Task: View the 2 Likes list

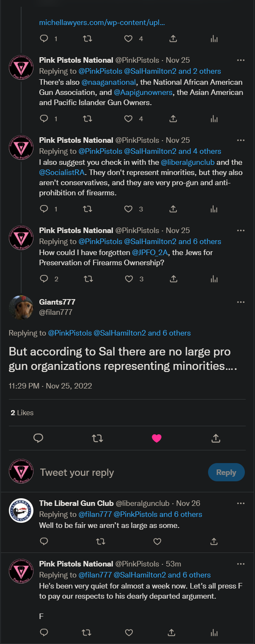Action: (x=22, y=413)
